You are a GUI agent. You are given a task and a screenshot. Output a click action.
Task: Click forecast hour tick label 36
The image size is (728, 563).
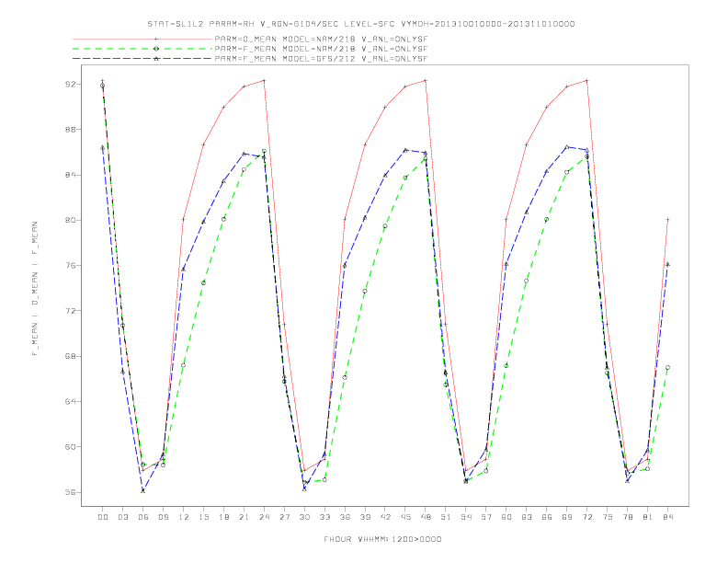click(x=345, y=517)
